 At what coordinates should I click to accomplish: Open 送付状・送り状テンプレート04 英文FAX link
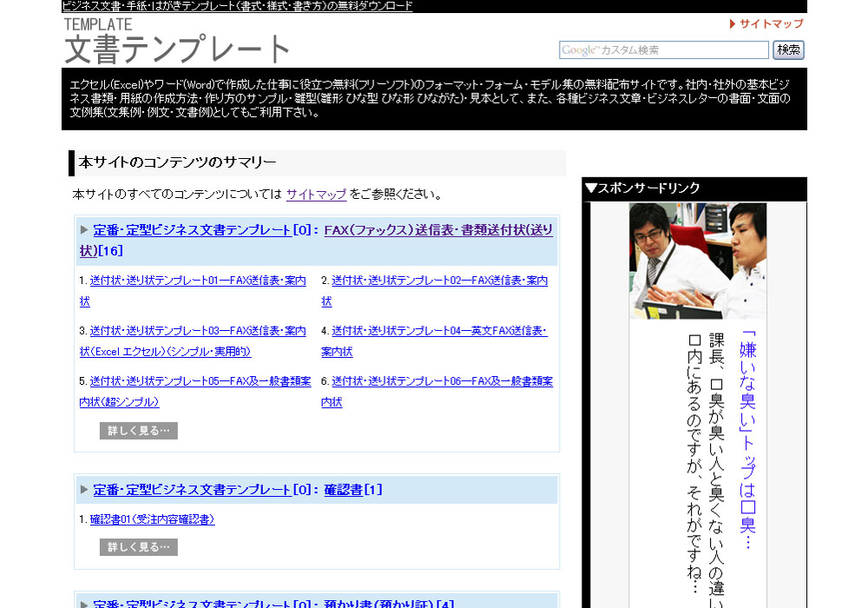(x=439, y=331)
